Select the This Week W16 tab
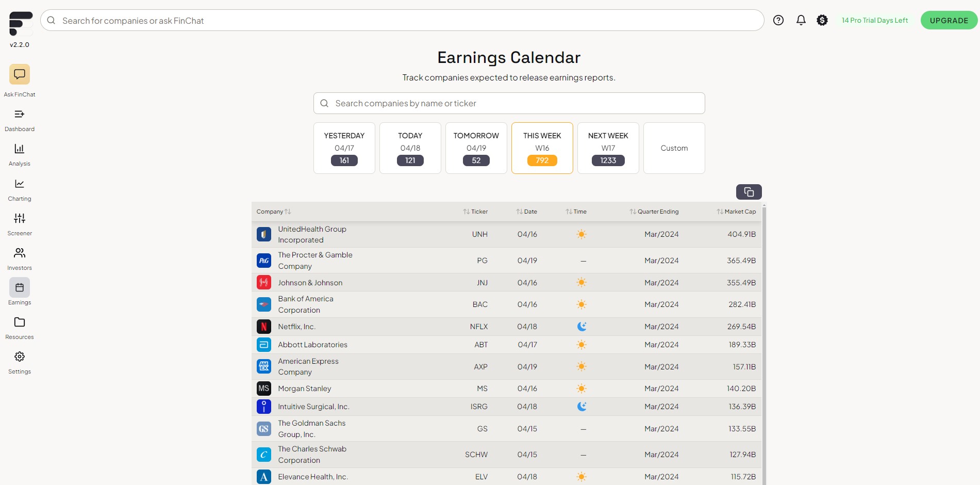 [542, 148]
